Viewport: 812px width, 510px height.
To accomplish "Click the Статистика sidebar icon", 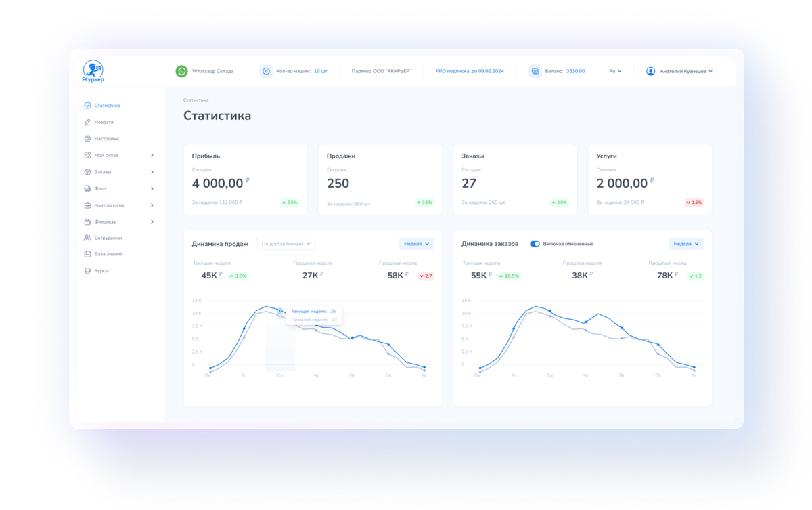I will point(87,106).
